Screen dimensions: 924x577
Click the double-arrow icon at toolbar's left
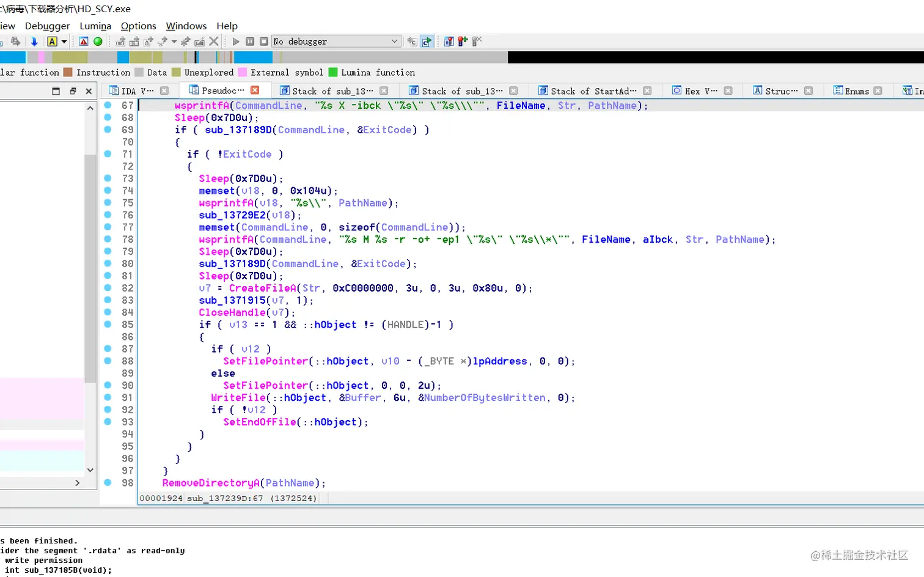[16, 42]
